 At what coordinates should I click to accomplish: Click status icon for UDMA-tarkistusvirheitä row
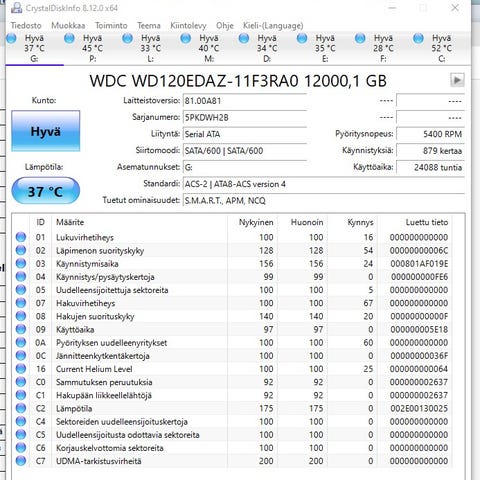[21, 461]
